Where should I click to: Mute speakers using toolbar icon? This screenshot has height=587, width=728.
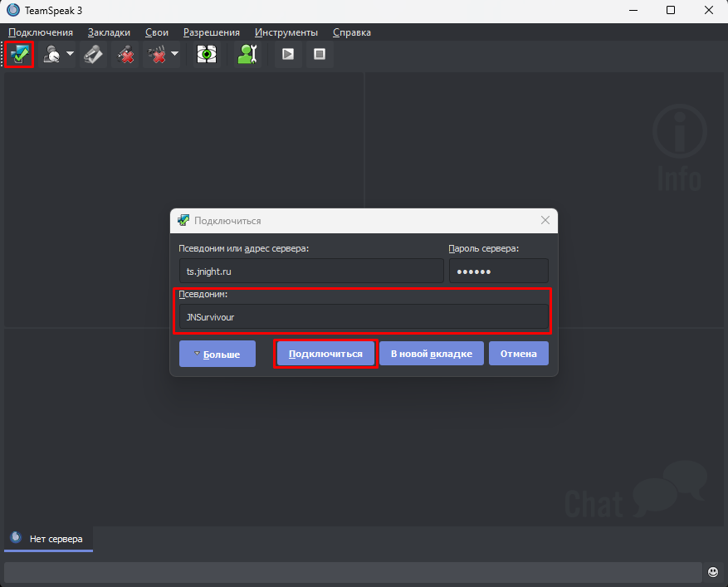tap(155, 55)
